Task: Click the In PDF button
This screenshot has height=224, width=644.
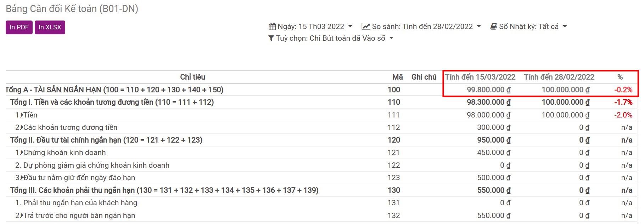Action: 19,27
